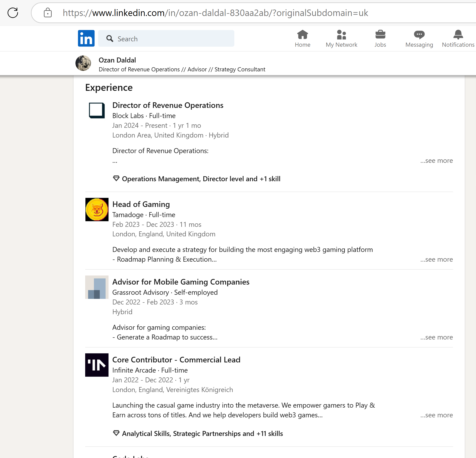The image size is (476, 458).
Task: Expand Tamadoge description with see more
Action: [437, 259]
